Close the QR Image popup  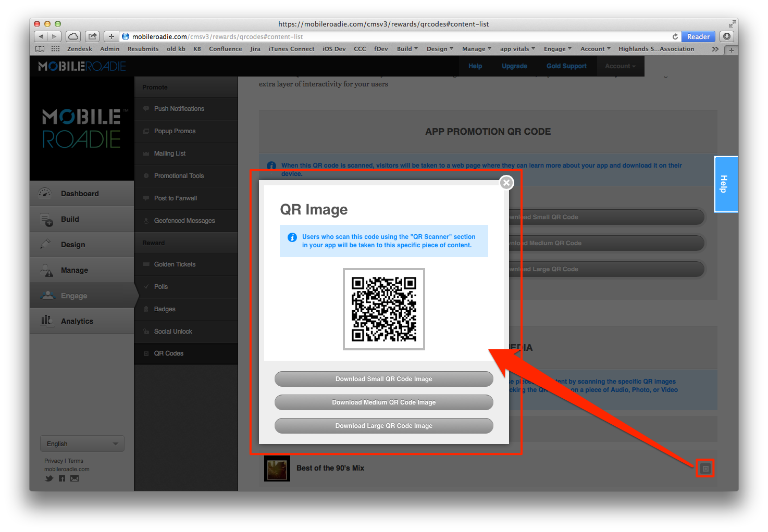pos(506,183)
